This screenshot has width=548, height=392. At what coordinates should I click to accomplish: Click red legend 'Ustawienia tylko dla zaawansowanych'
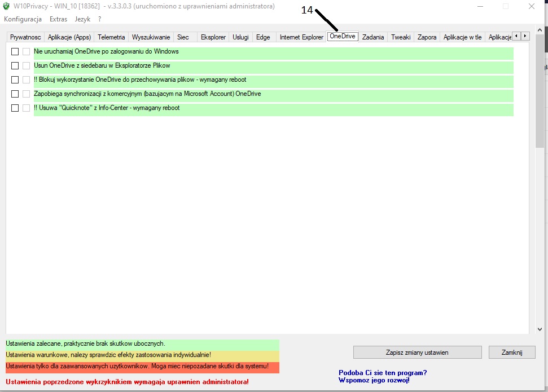tap(142, 367)
